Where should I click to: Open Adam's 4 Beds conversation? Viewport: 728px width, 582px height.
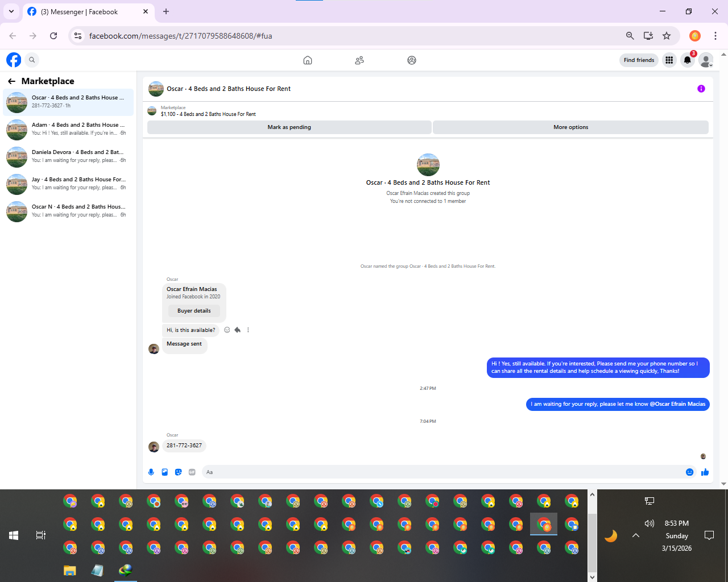(68, 130)
